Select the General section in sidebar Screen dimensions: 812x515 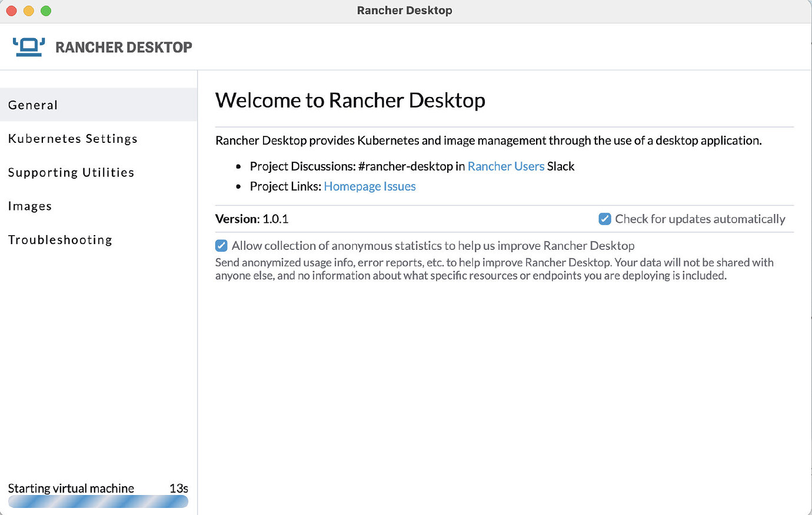click(33, 105)
